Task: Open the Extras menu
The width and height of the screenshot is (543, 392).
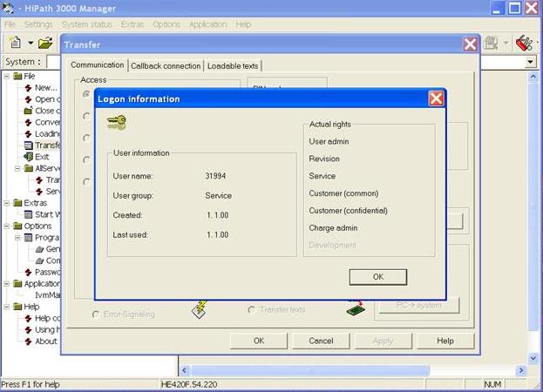Action: coord(132,24)
